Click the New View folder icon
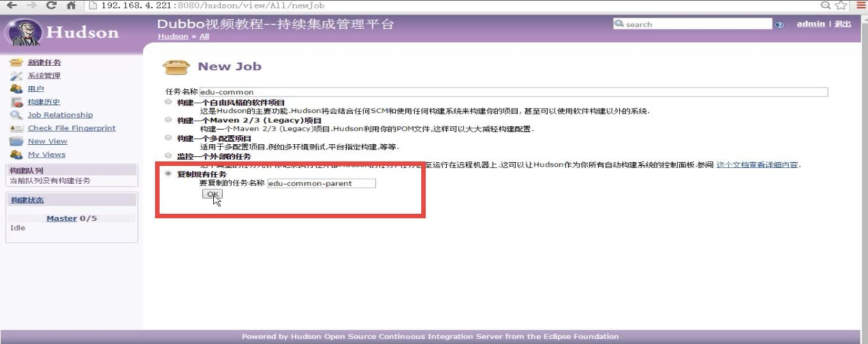The image size is (868, 344). pos(16,142)
